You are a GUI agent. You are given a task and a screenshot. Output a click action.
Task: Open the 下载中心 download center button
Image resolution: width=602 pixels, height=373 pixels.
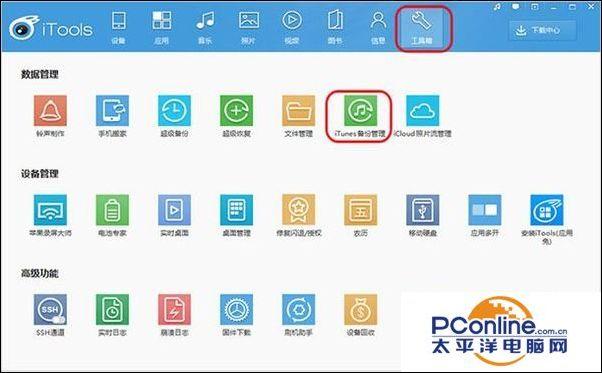tap(542, 30)
